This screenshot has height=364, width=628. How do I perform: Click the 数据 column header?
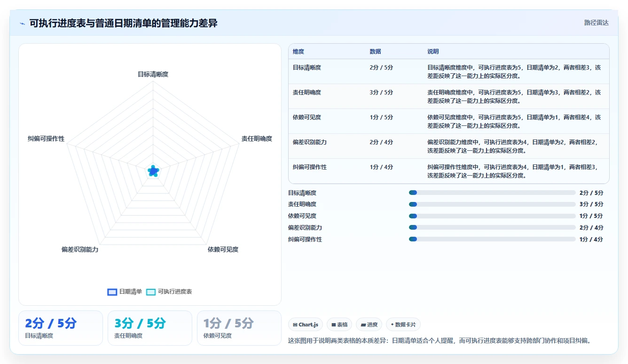pyautogui.click(x=376, y=52)
